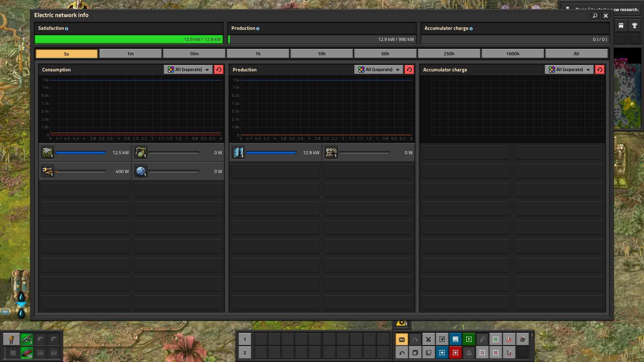Select the 1000h time range tab
The image size is (644, 362).
pos(513,54)
